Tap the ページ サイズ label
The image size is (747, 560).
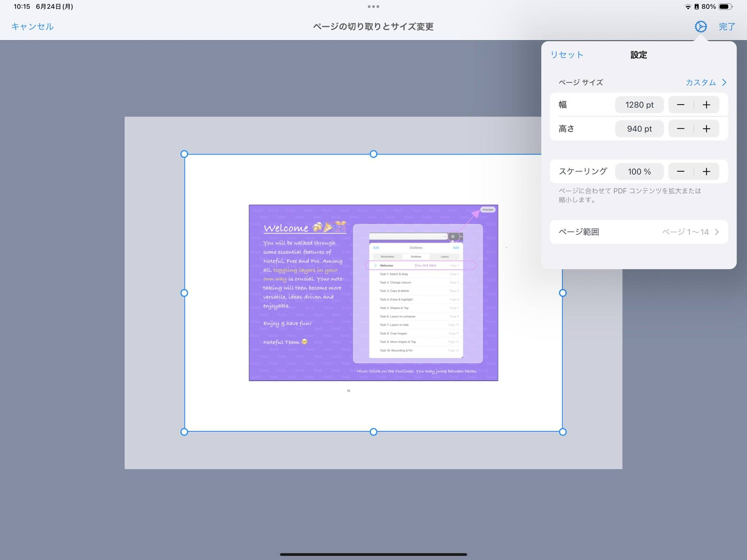(581, 82)
